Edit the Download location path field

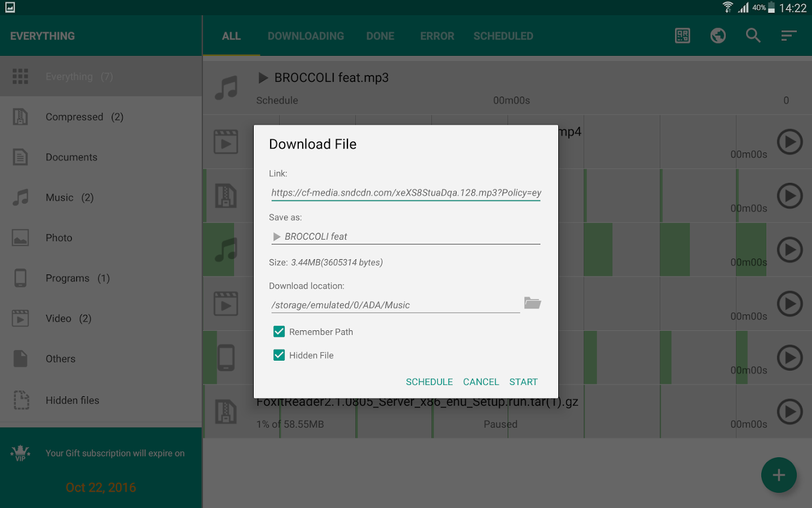[395, 305]
